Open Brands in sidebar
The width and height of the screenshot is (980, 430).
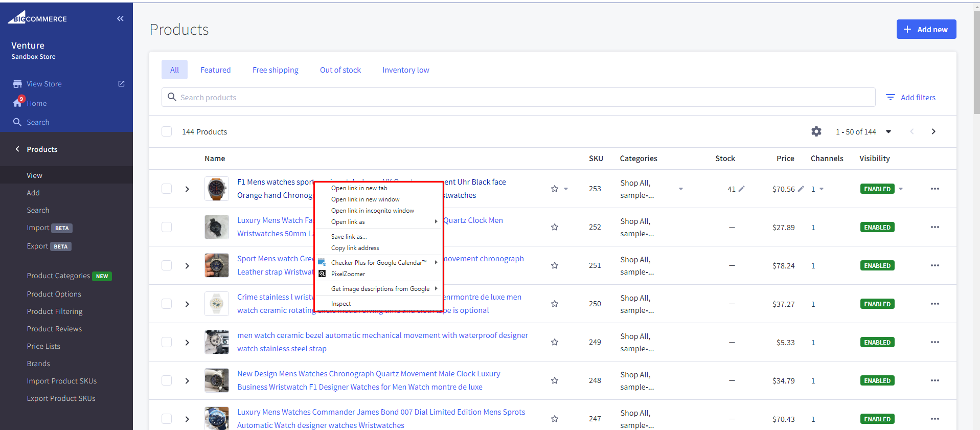pyautogui.click(x=38, y=364)
